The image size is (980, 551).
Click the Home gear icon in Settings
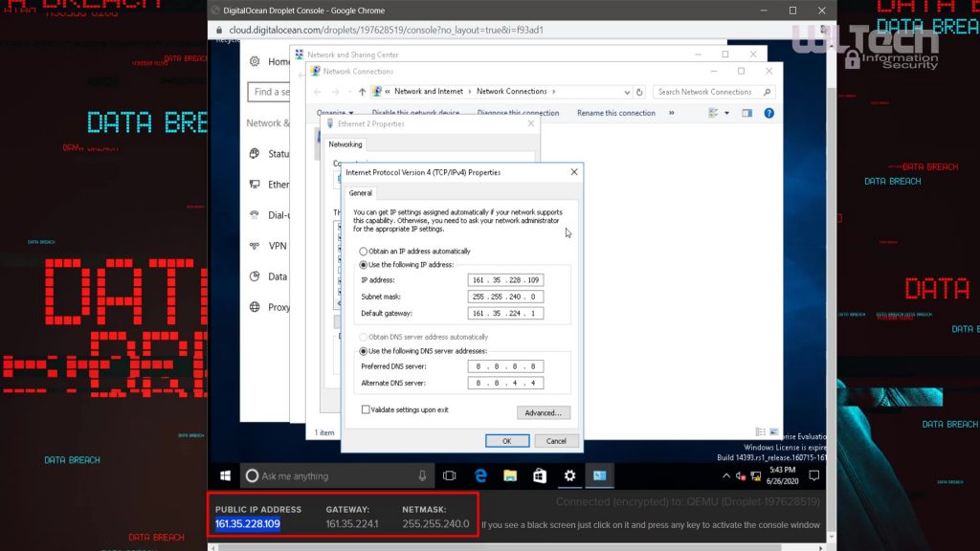point(255,61)
